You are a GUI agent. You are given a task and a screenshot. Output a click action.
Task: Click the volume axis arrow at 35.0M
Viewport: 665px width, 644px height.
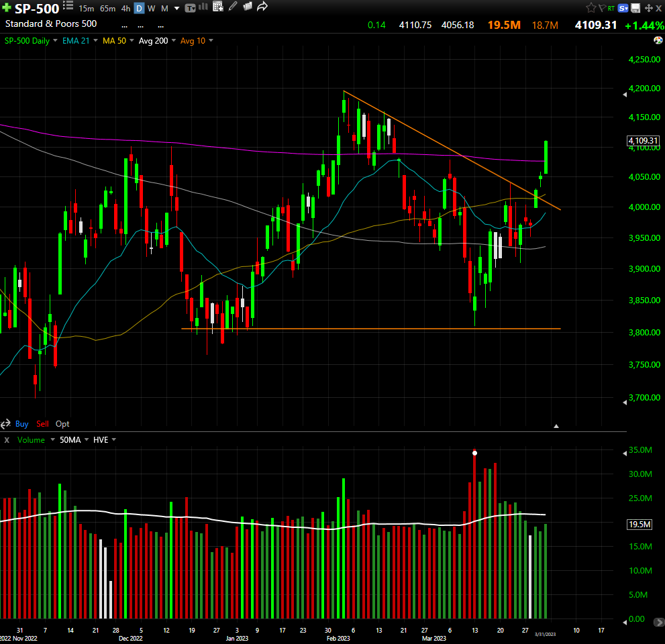point(625,453)
